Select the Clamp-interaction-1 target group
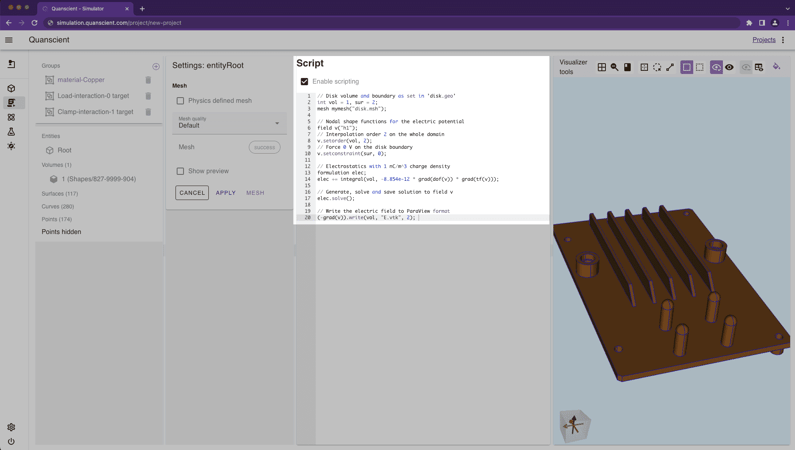The width and height of the screenshot is (795, 450). point(95,112)
